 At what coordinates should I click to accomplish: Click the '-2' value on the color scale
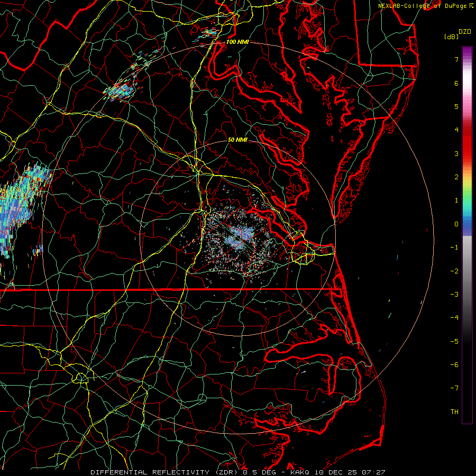[454, 271]
